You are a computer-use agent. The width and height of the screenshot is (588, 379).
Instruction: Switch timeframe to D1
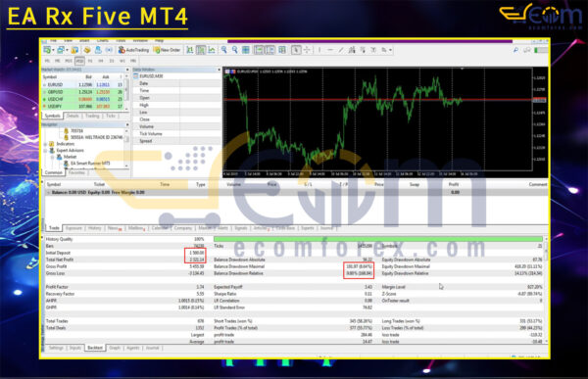click(112, 61)
